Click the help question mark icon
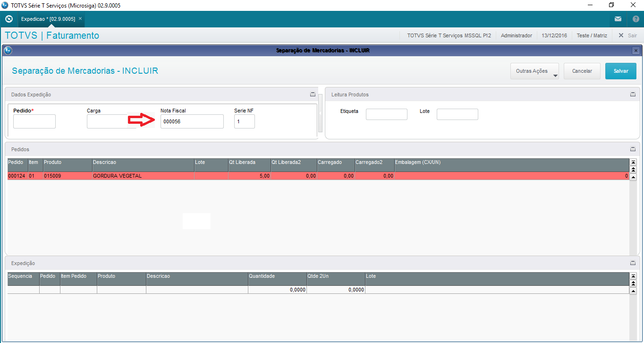644x343 pixels. tap(635, 19)
